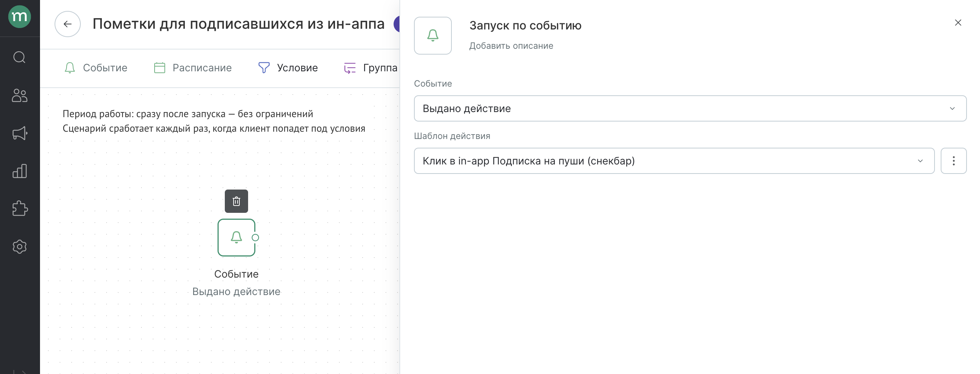Select the Условие block in toolbar

tap(288, 68)
